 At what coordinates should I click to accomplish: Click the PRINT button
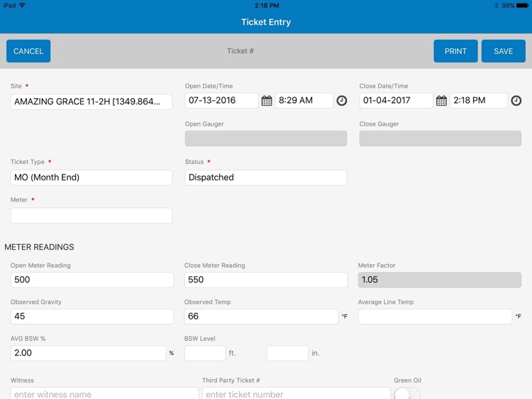pyautogui.click(x=455, y=51)
